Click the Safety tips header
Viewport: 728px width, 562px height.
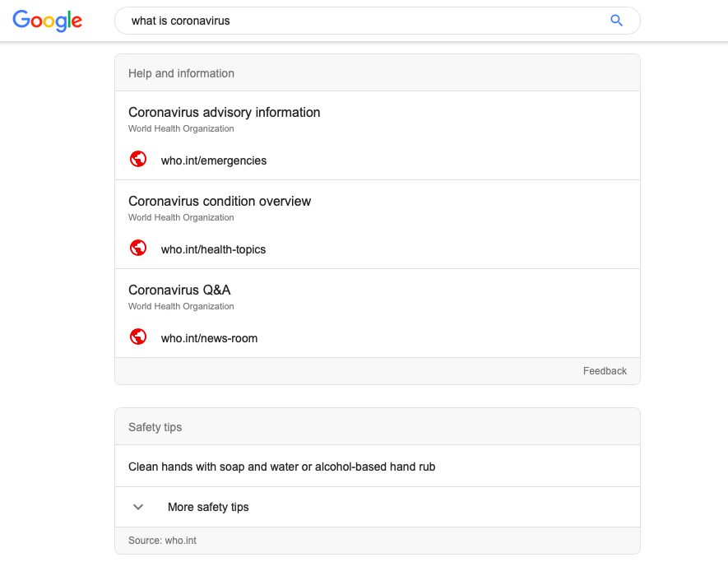[155, 427]
